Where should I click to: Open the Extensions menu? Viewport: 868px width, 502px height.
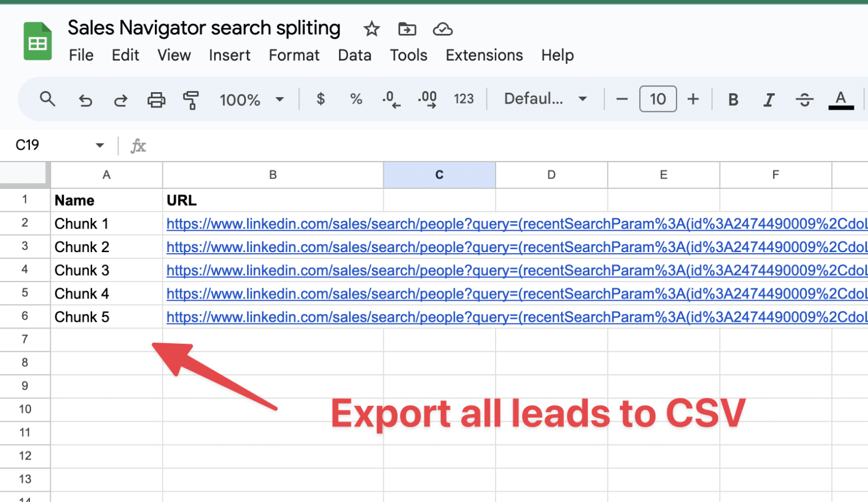(484, 55)
